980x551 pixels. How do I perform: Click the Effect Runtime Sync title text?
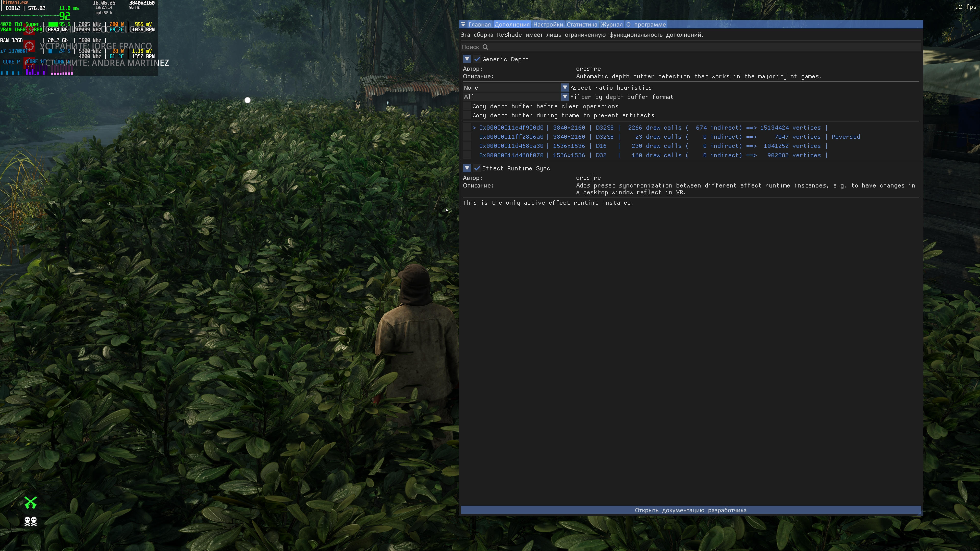click(516, 168)
